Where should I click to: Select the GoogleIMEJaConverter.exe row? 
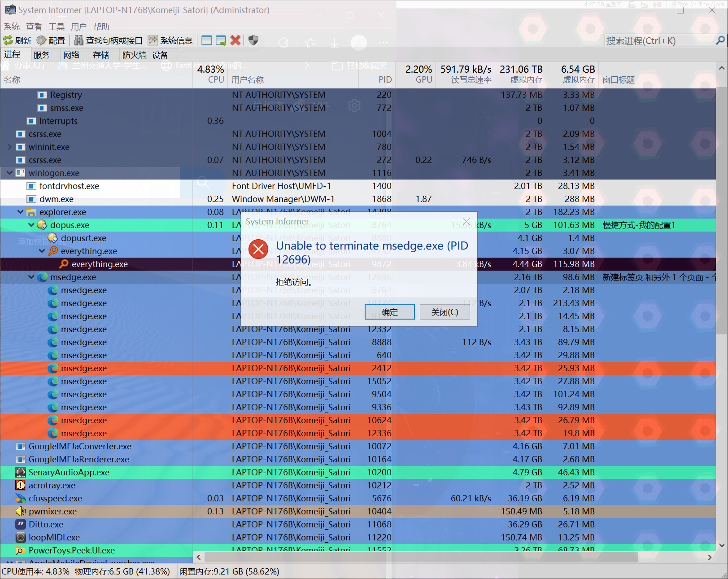point(358,446)
